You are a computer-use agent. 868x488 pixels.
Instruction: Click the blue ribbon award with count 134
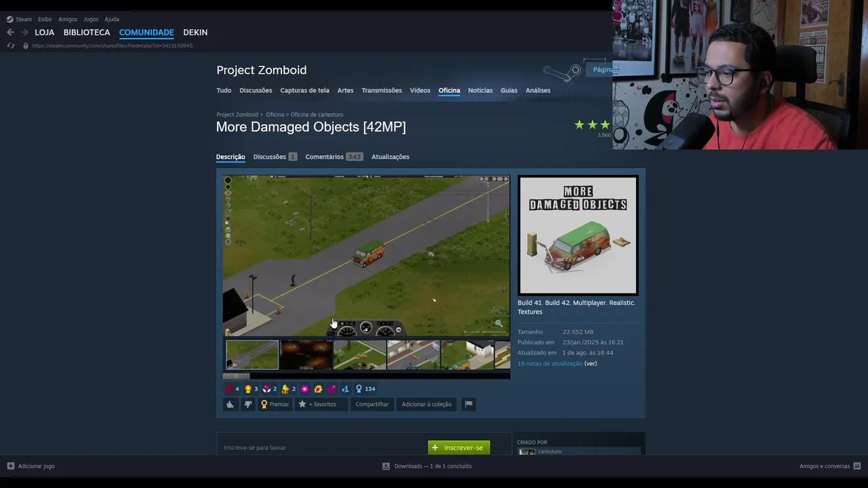coord(366,389)
